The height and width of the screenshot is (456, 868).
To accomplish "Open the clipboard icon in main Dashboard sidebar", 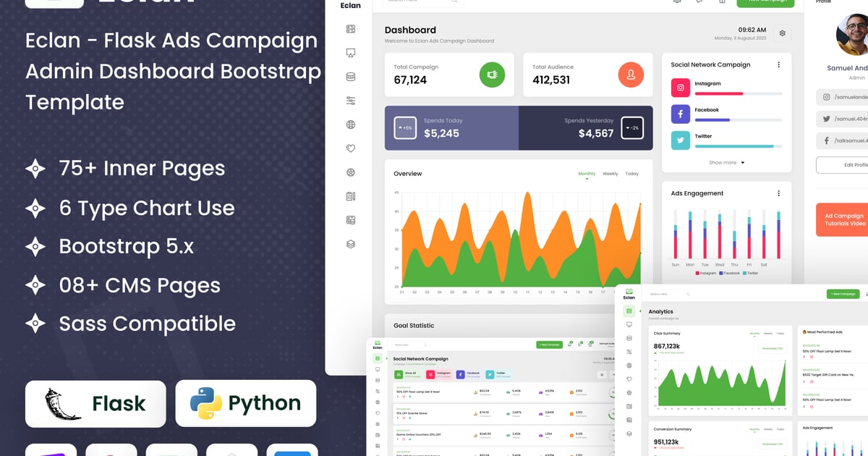I will 351,196.
